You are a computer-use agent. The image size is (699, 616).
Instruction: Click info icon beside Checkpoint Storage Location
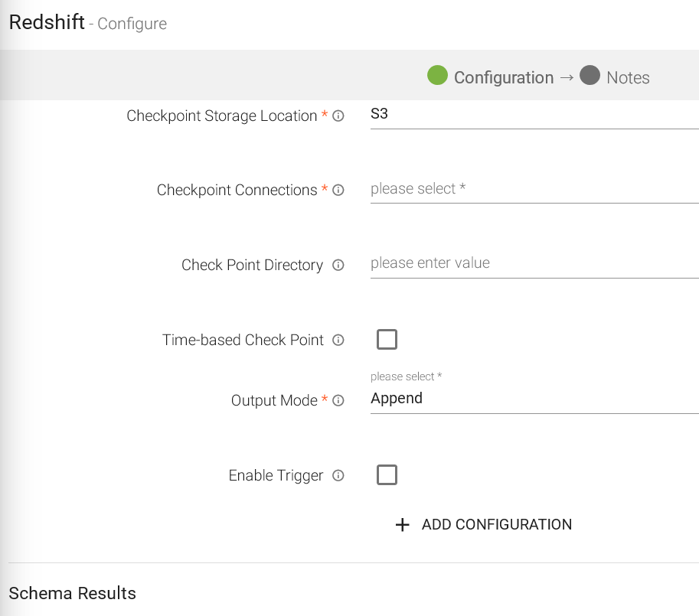tap(338, 116)
